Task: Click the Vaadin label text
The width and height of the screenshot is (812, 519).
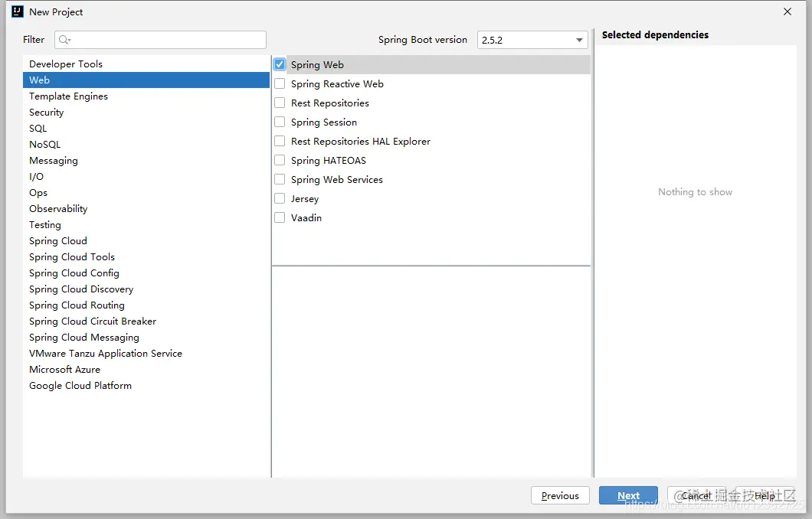Action: click(x=306, y=217)
